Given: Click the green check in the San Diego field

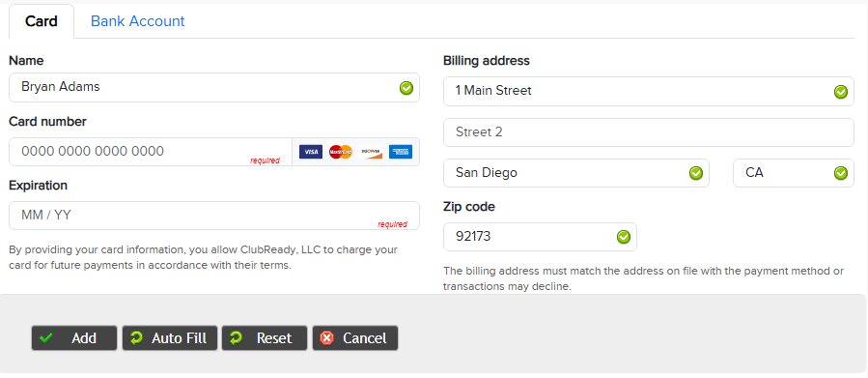Looking at the screenshot, I should 696,173.
